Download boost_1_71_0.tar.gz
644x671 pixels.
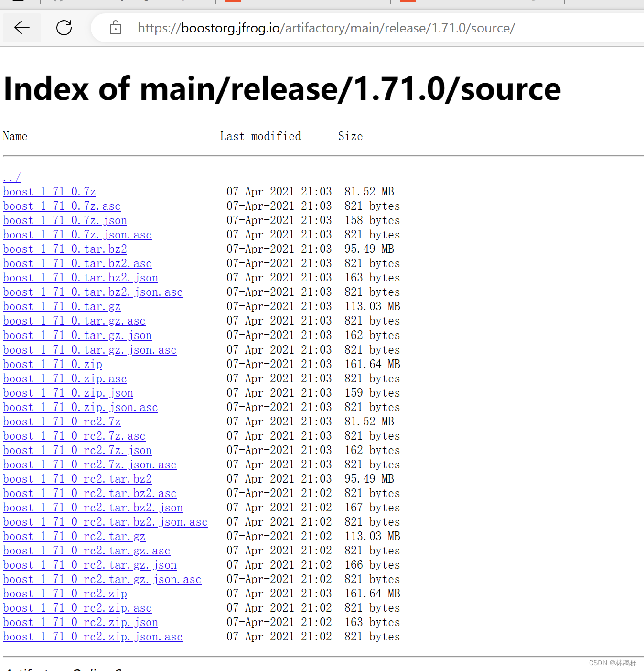(x=62, y=306)
